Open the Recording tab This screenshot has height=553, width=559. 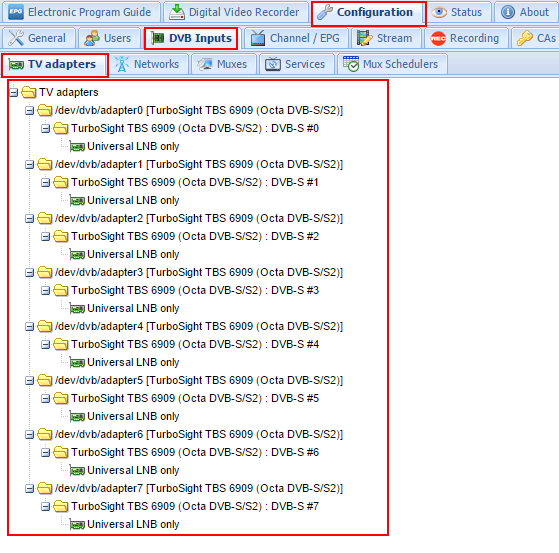(x=465, y=38)
